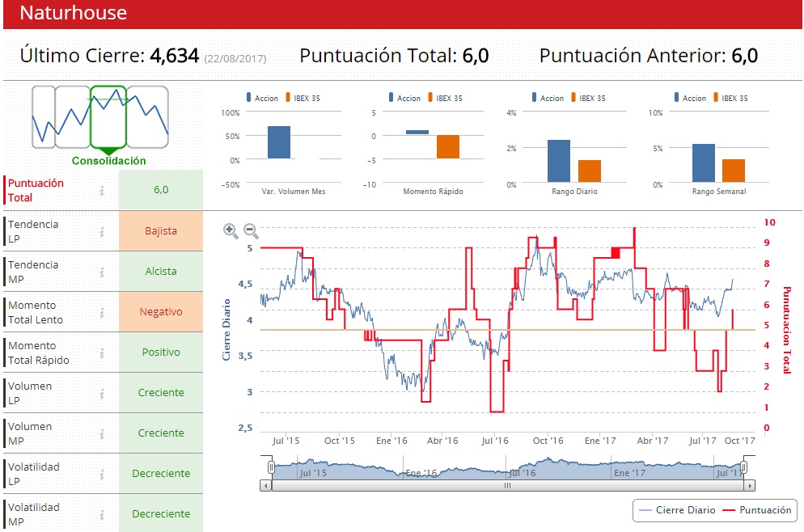Toggle Puntuación line in main chart legend
804x532 pixels.
point(757,510)
